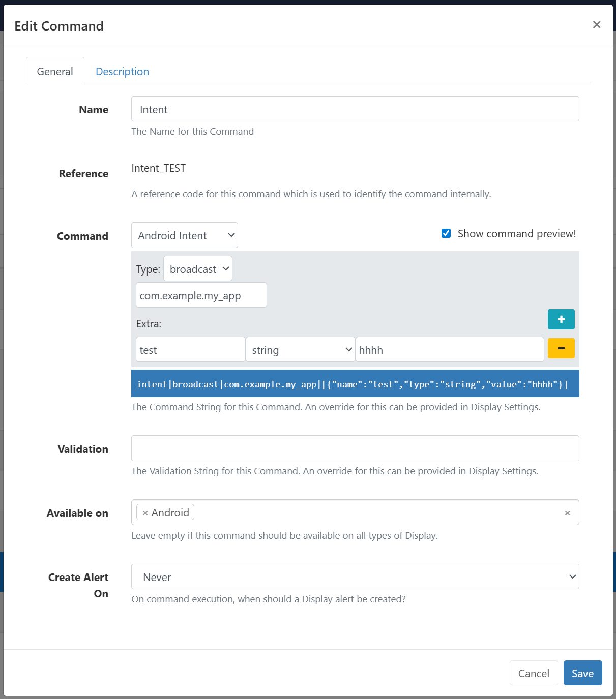Viewport: 616px width, 699px height.
Task: Expand the broadcast Type dropdown
Action: (198, 269)
